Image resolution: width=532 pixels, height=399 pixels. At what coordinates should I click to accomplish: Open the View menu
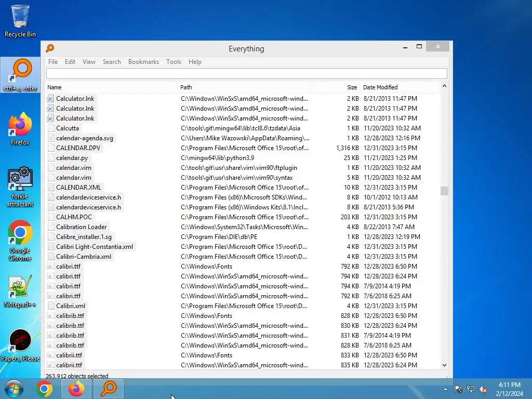coord(89,62)
